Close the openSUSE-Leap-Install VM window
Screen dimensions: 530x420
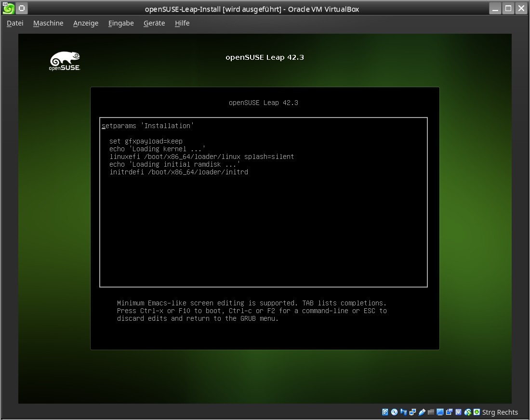click(x=521, y=9)
